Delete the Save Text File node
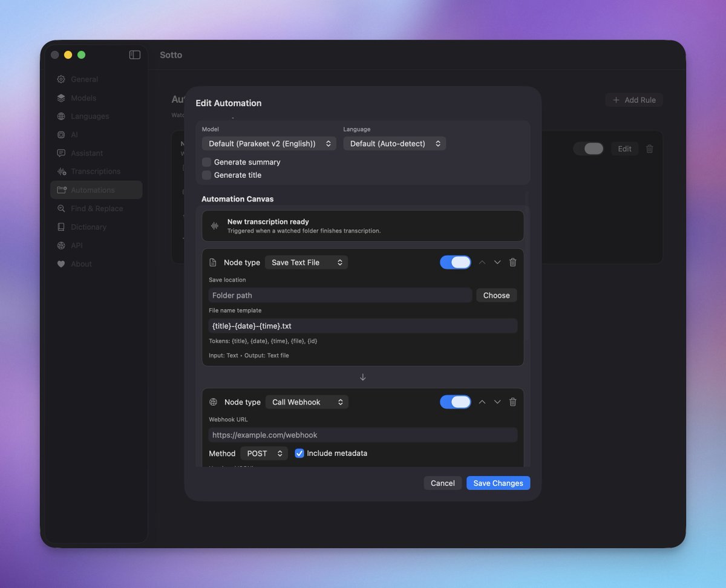 pos(512,262)
